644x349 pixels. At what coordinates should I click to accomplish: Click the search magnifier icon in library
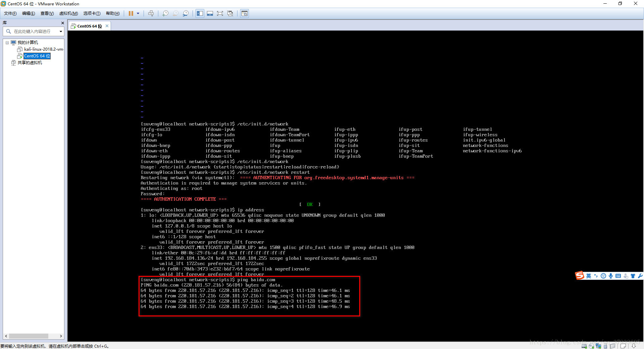point(8,31)
